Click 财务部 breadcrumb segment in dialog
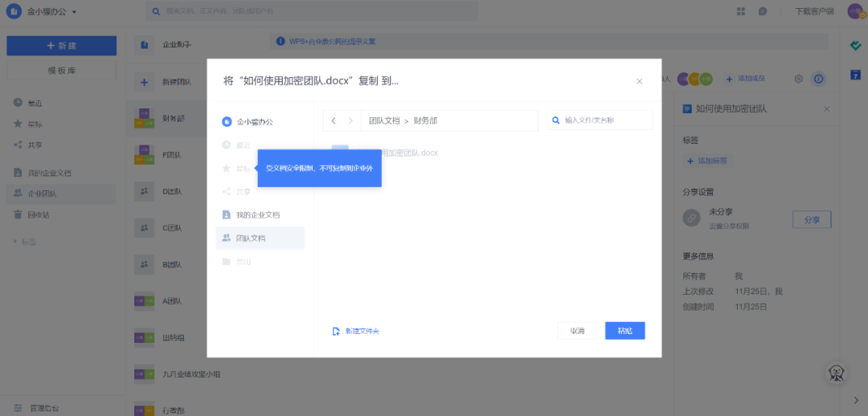 coord(425,120)
